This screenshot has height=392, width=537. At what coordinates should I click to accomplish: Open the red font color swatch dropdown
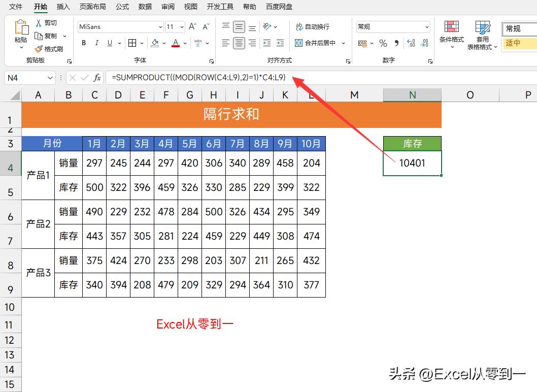(184, 43)
